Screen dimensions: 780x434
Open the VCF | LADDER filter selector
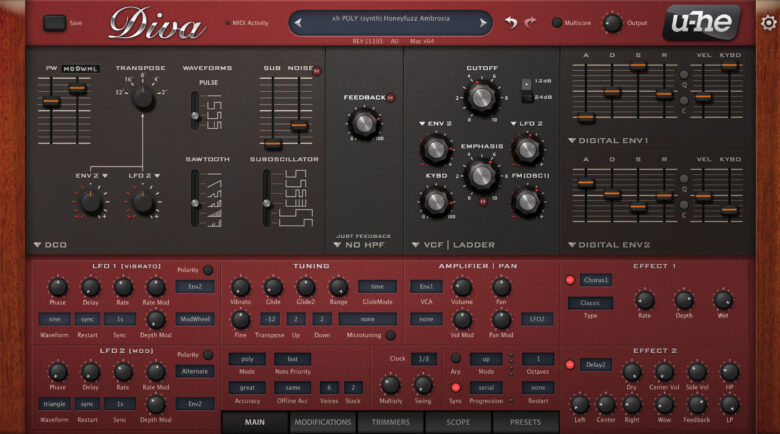(x=453, y=245)
